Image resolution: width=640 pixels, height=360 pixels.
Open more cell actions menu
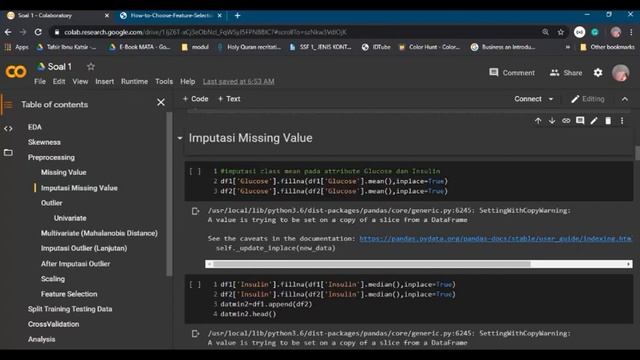[622, 121]
